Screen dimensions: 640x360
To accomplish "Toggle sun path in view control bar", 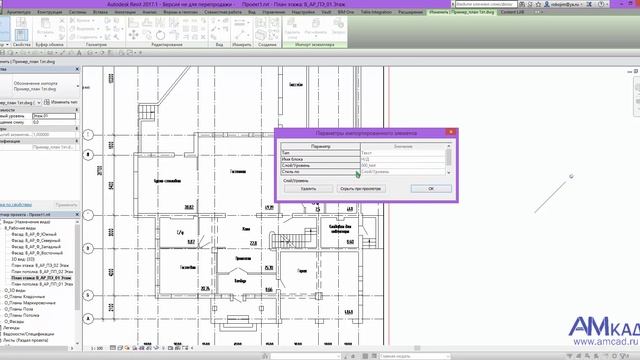I will coord(127,348).
